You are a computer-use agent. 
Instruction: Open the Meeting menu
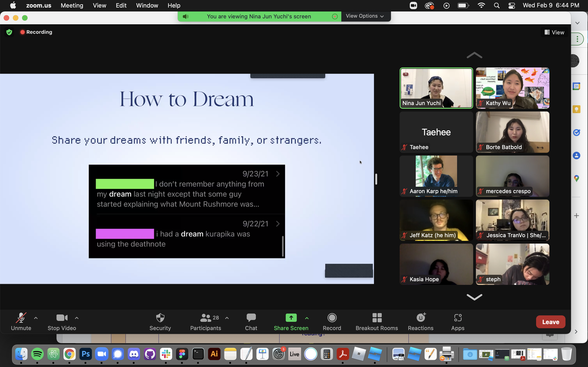pyautogui.click(x=72, y=5)
